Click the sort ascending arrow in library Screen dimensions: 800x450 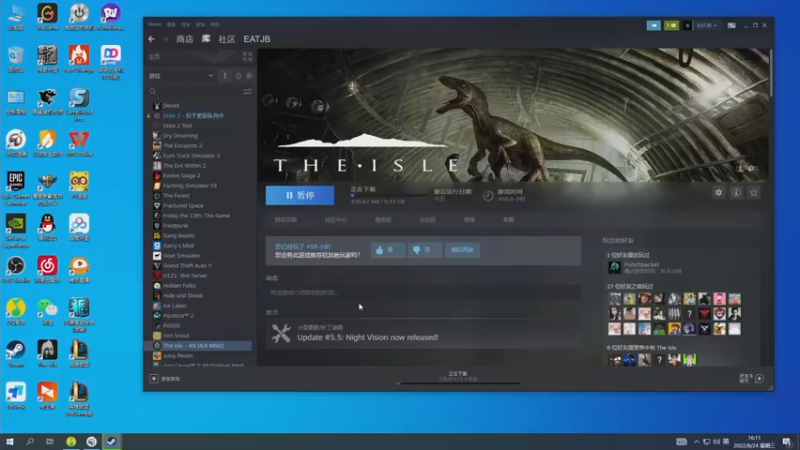pyautogui.click(x=225, y=76)
